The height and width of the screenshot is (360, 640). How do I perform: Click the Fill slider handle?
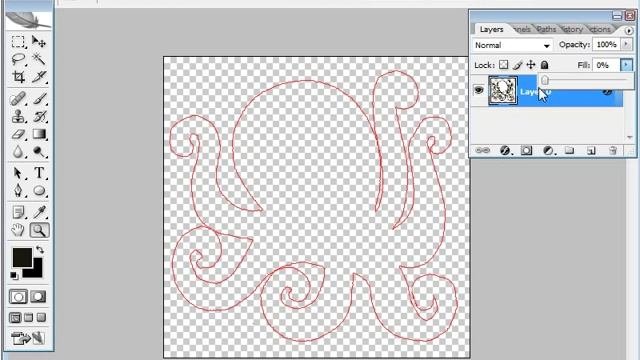[x=545, y=80]
